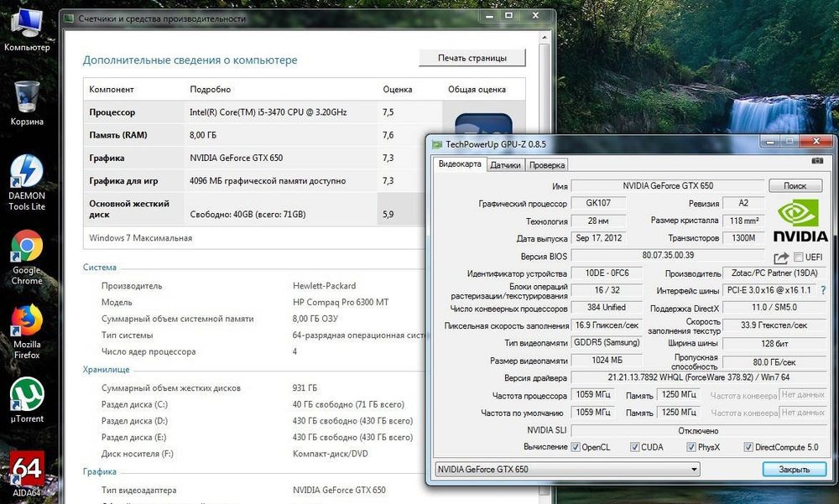Click Раздел диска (C:) entry
Viewport: 839px width, 504px height.
pos(134,404)
